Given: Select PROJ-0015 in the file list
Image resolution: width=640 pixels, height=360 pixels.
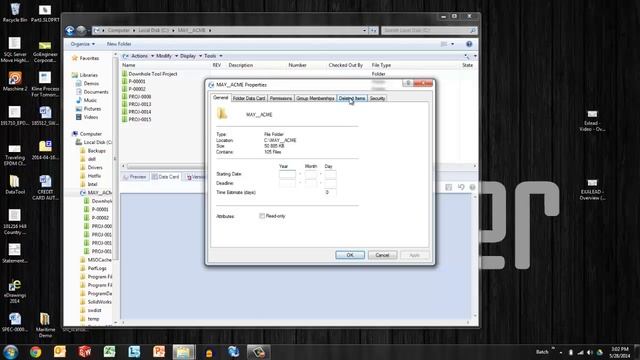Looking at the screenshot, I should click(x=140, y=119).
